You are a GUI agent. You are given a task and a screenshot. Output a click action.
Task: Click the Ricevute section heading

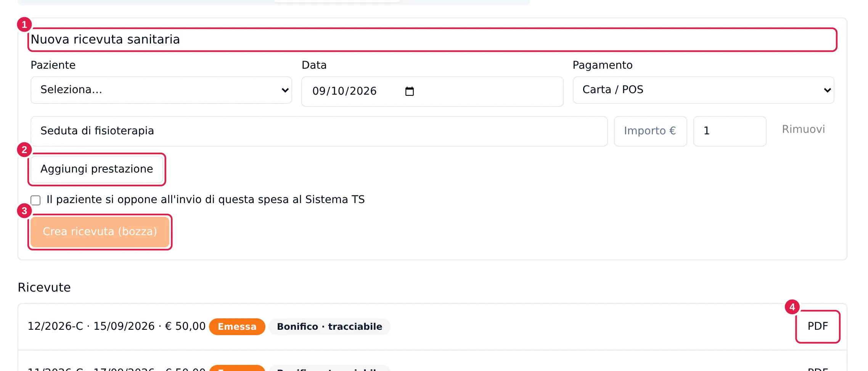tap(44, 287)
